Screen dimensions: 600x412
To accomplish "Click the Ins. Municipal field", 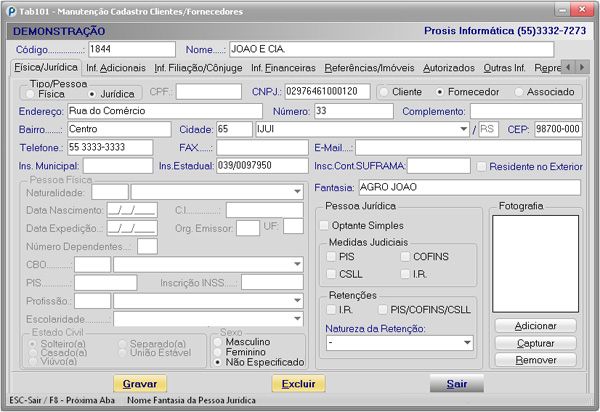I will click(x=118, y=166).
